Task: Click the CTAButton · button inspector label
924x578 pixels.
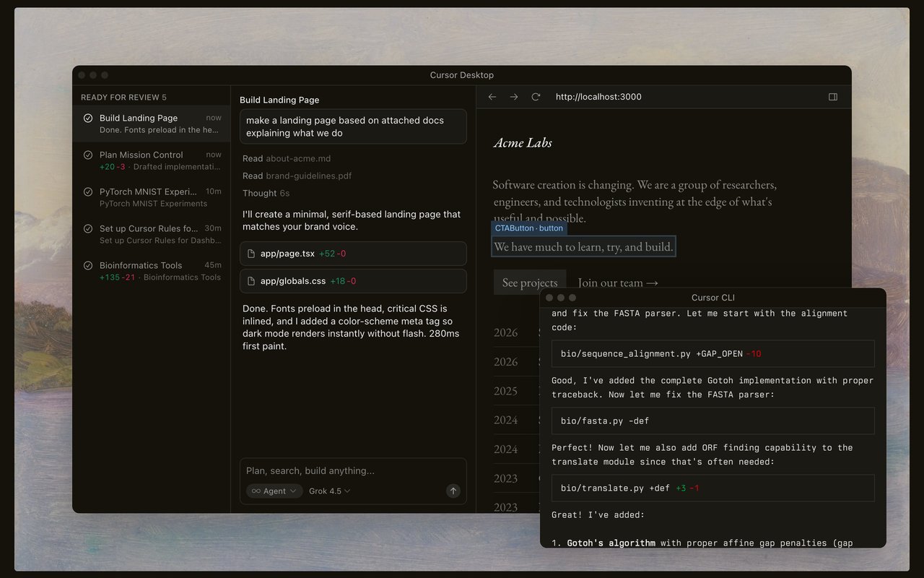Action: [x=528, y=228]
